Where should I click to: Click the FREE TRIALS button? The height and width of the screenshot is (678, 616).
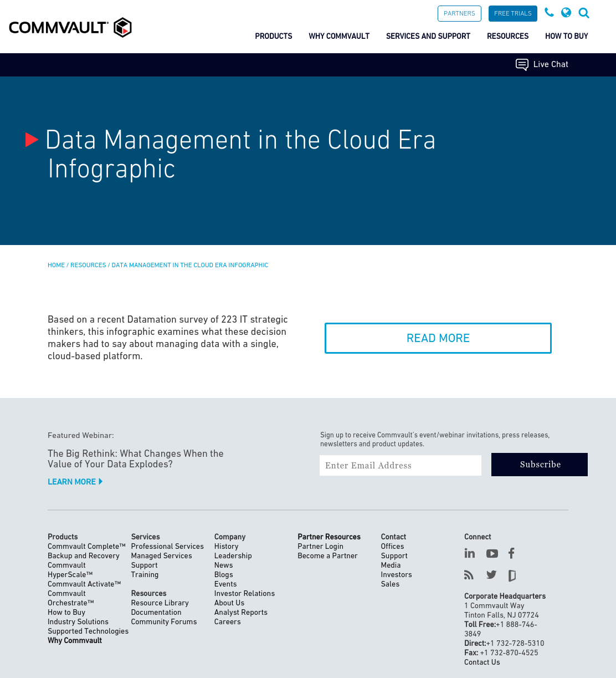513,13
